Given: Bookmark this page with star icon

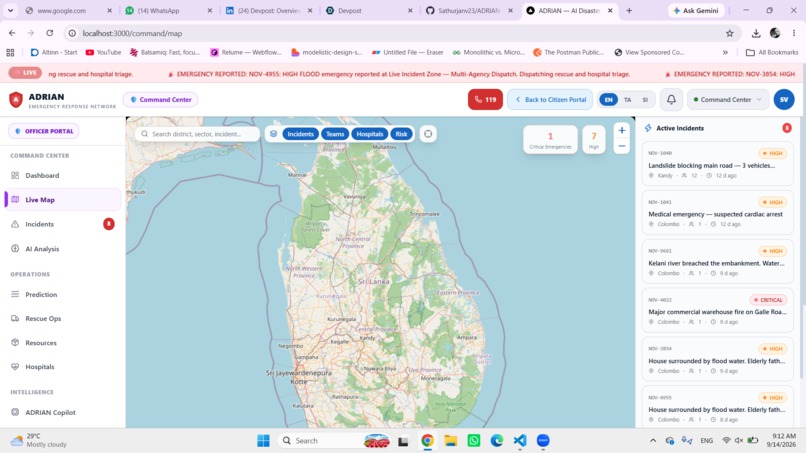Looking at the screenshot, I should tap(729, 33).
